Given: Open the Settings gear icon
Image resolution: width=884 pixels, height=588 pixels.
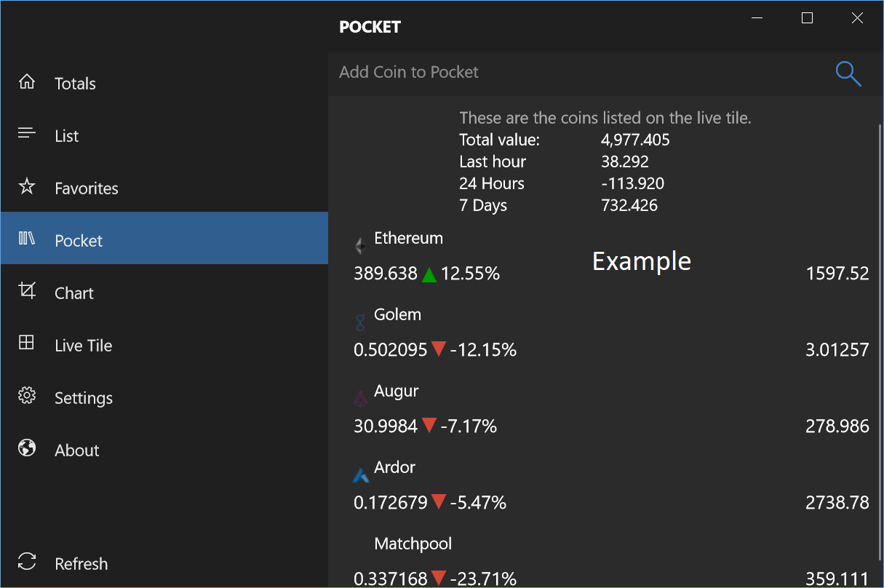Looking at the screenshot, I should coord(27,397).
